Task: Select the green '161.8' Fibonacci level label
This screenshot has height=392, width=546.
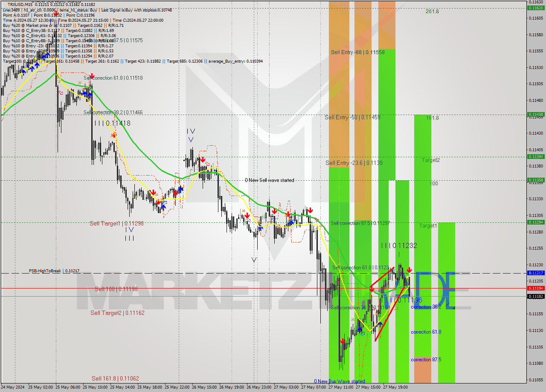Action: (x=432, y=118)
